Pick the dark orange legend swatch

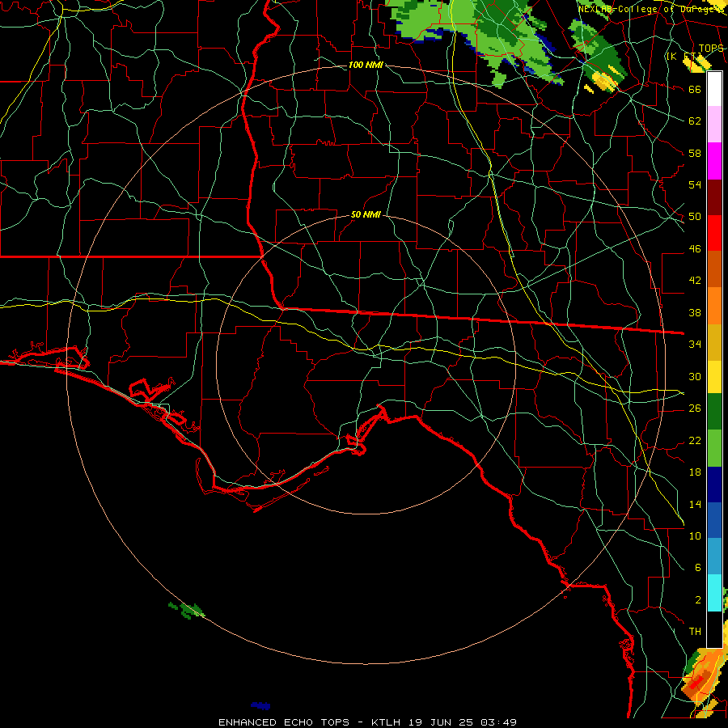(714, 269)
